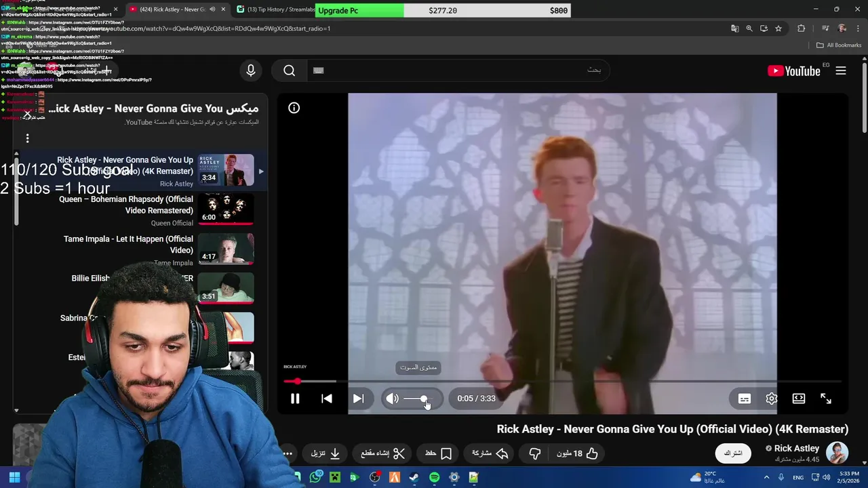The width and height of the screenshot is (868, 488).
Task: Switch ENG input language indicator
Action: tap(798, 477)
